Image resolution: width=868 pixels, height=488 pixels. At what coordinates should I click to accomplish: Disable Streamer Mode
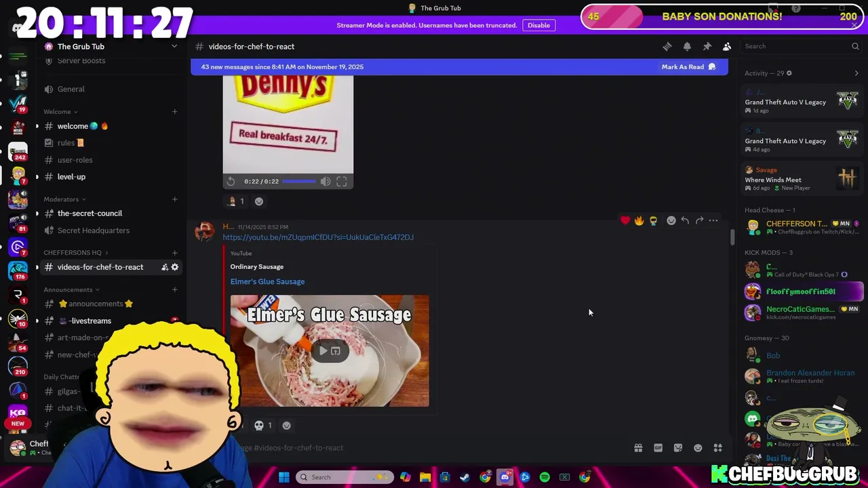[x=538, y=25]
